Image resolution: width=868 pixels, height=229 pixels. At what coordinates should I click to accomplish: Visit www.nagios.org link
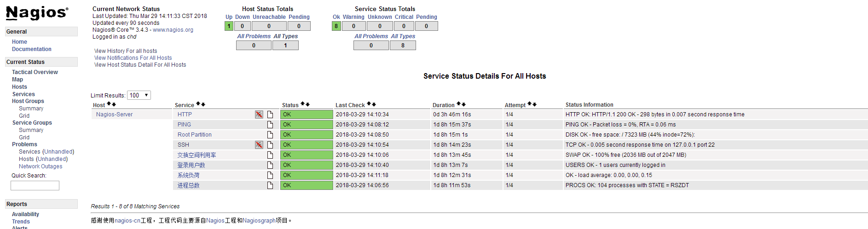pyautogui.click(x=173, y=30)
